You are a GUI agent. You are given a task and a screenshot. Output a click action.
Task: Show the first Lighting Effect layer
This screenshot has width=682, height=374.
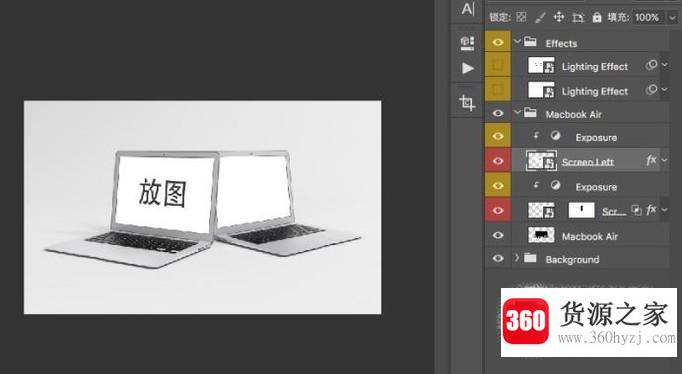498,66
